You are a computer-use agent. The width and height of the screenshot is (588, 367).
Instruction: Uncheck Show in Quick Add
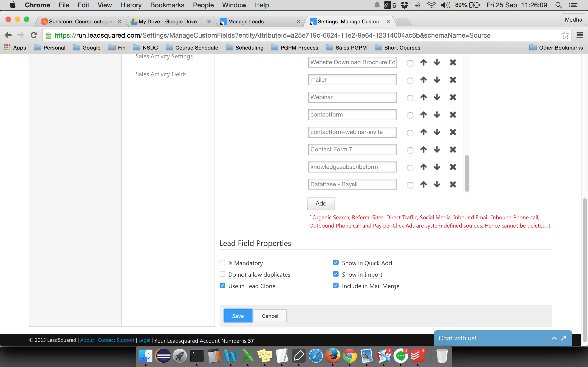click(x=336, y=262)
